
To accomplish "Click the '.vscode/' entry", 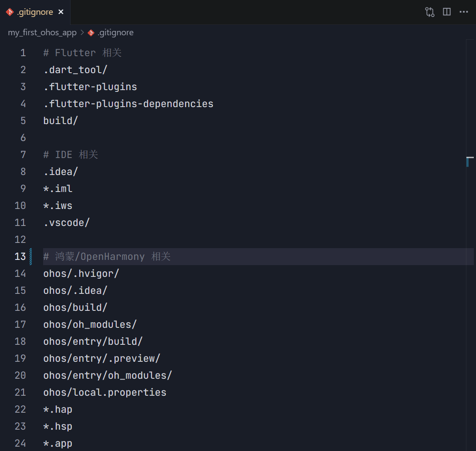I will [67, 223].
